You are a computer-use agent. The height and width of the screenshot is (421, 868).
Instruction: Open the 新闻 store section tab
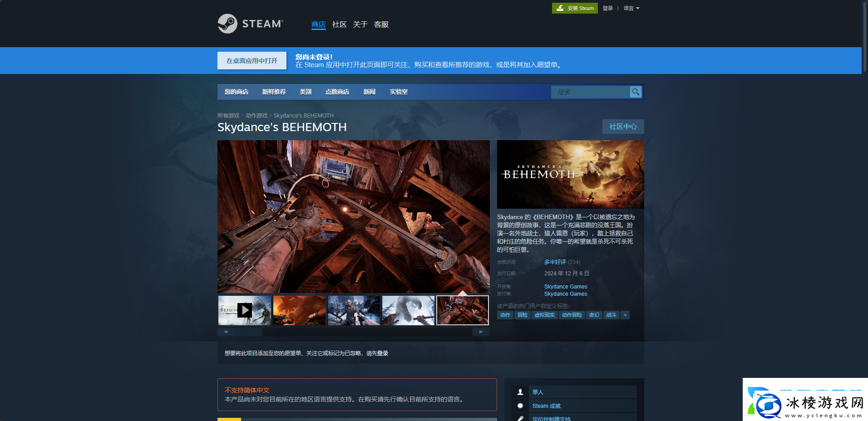[x=369, y=92]
